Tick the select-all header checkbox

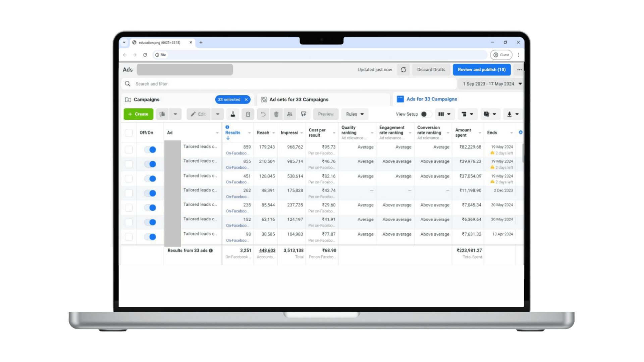pyautogui.click(x=129, y=132)
